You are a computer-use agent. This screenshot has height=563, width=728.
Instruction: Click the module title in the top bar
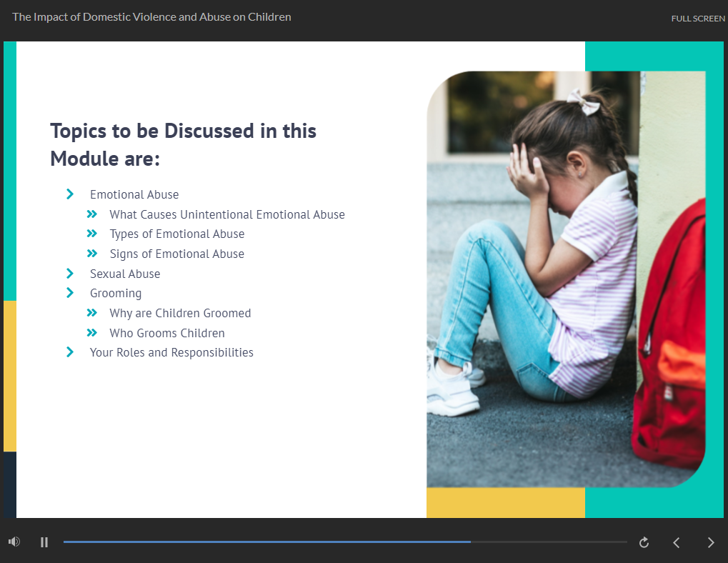tap(151, 16)
